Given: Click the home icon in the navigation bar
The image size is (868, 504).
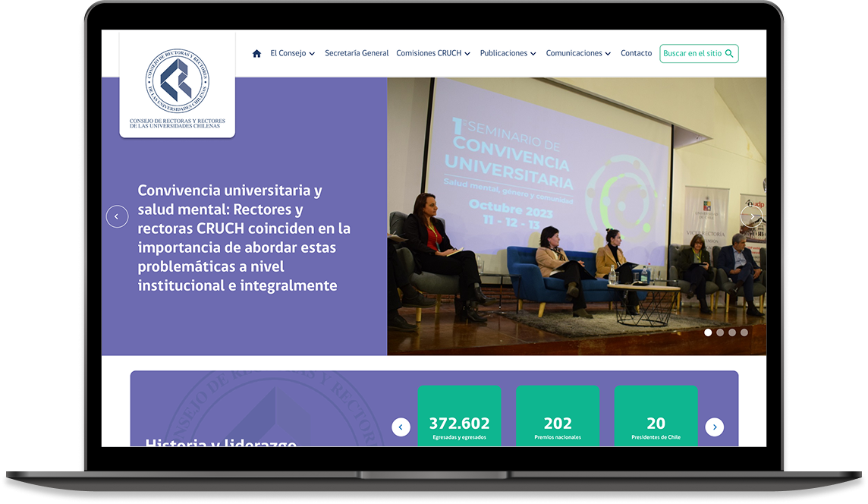Looking at the screenshot, I should pos(256,53).
